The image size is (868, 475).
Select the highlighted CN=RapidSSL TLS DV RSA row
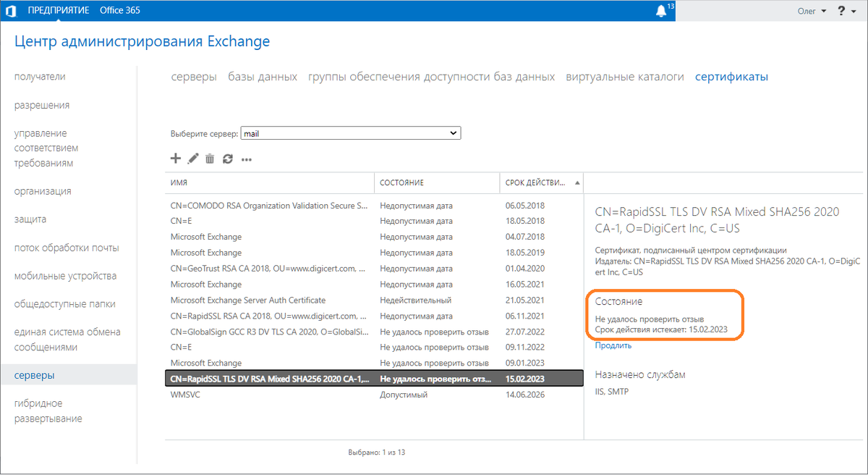(x=374, y=379)
